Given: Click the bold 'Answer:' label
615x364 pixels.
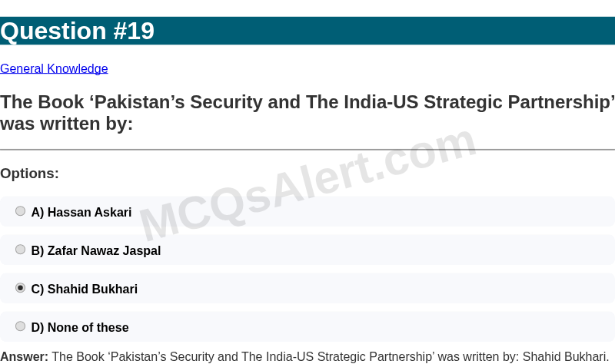Looking at the screenshot, I should coord(24,356).
